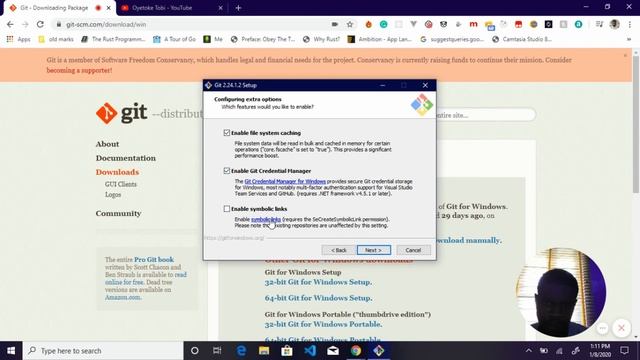Viewport: 640px width, 360px height.
Task: Open Microsoft Edge from taskbar
Action: coord(241,351)
